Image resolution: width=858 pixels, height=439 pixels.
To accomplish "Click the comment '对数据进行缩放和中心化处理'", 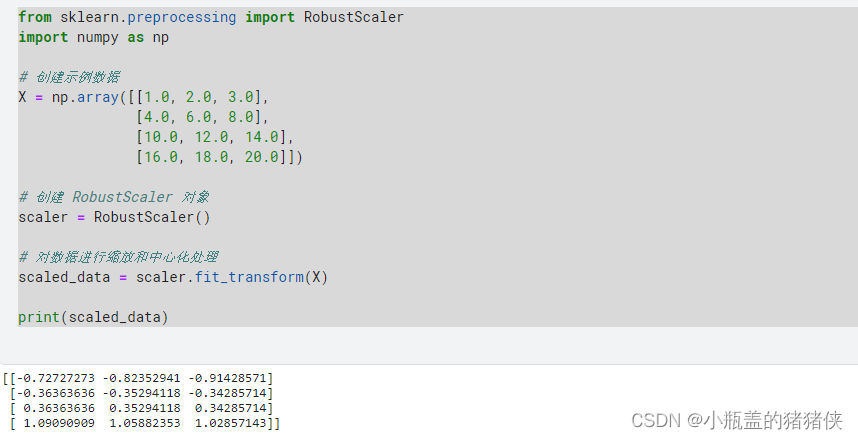I will (126, 257).
